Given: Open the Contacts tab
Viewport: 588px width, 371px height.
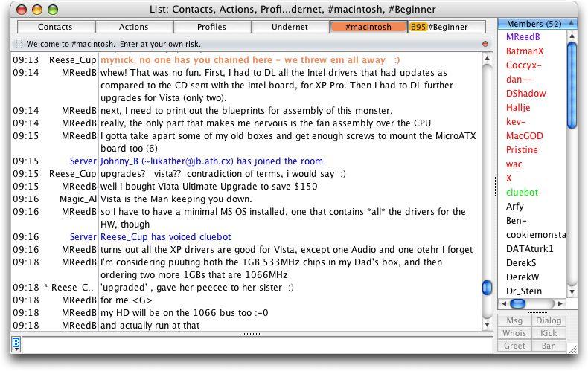Looking at the screenshot, I should pos(55,28).
